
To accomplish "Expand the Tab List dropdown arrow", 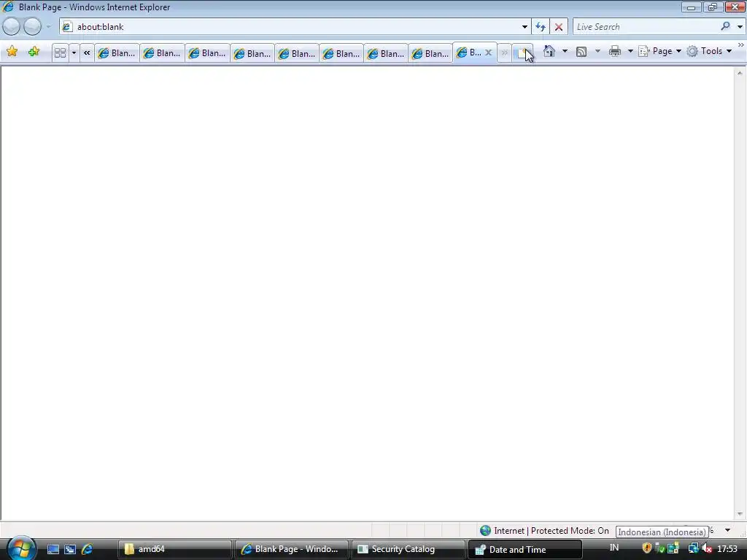I will (x=74, y=52).
